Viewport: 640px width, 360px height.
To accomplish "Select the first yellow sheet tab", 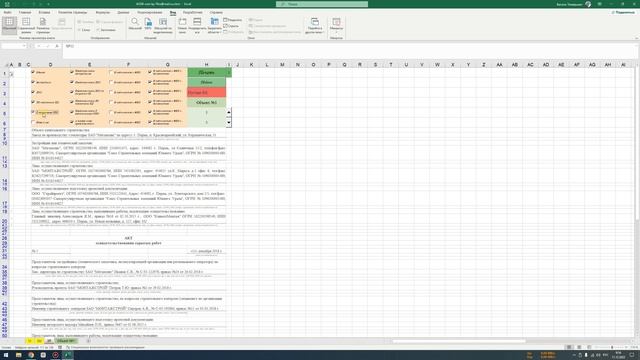I will point(29,341).
